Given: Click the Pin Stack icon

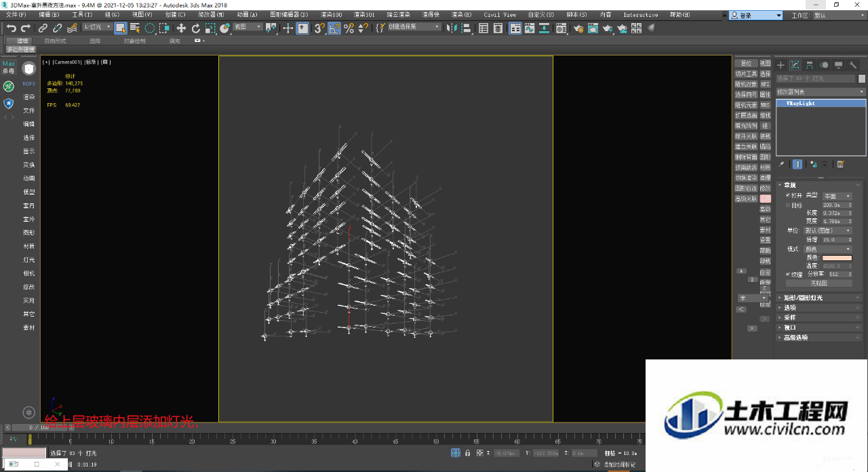Looking at the screenshot, I should click(781, 164).
